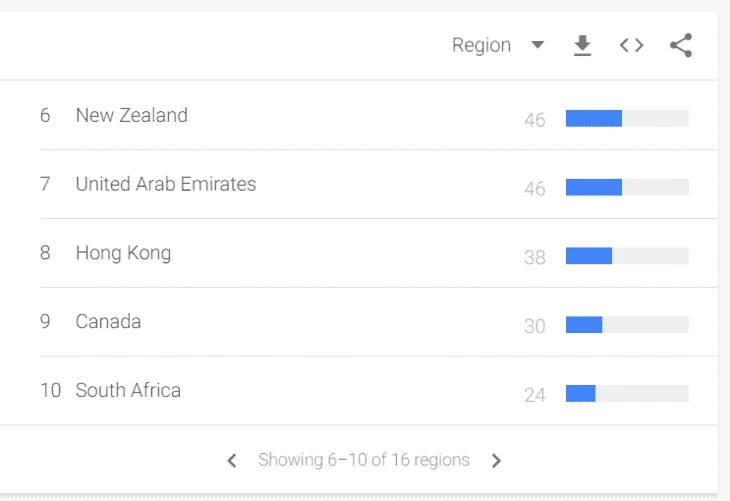730x501 pixels.
Task: Click the value 38 beside Hong Kong
Action: [x=534, y=257]
